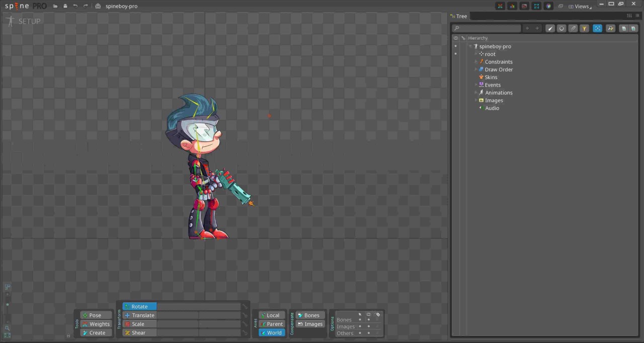The height and width of the screenshot is (343, 644).
Task: Select the Weights tool
Action: (99, 324)
